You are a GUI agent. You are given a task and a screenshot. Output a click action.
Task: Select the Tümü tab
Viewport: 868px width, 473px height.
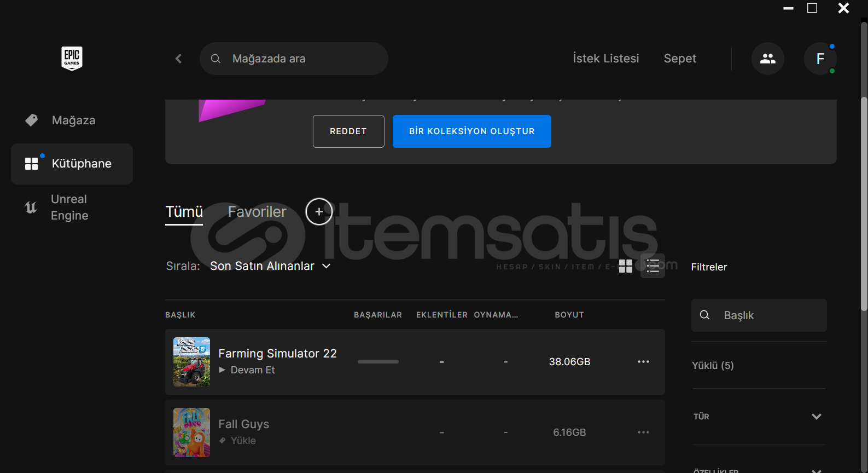[184, 212]
